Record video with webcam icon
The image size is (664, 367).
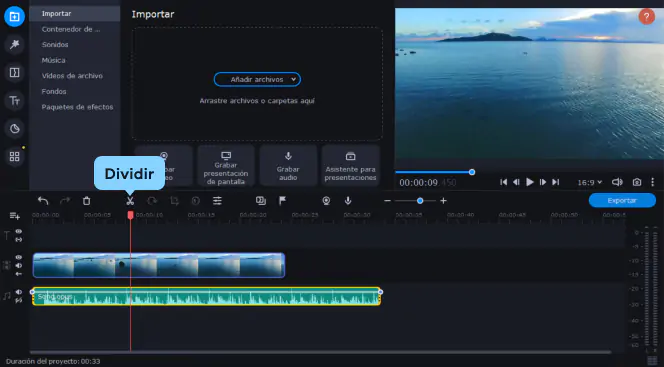(326, 201)
